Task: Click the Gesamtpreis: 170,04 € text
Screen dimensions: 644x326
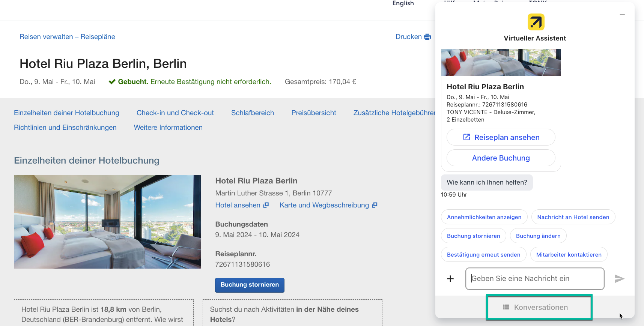Action: 320,82
